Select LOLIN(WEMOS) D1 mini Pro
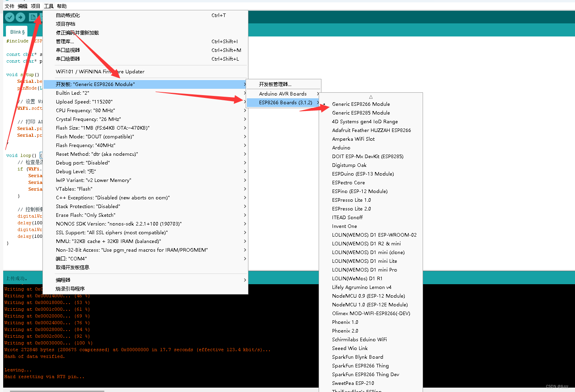The width and height of the screenshot is (575, 392). (x=371, y=270)
